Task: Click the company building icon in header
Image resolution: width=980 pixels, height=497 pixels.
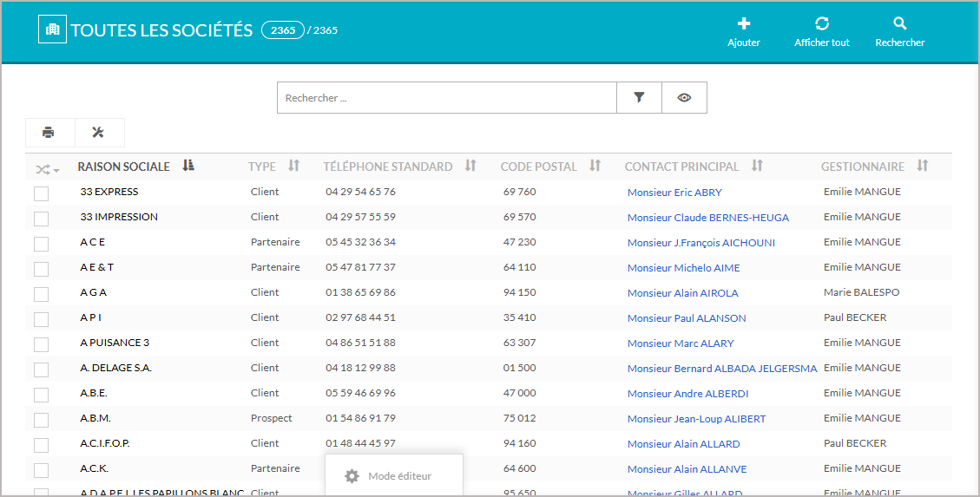Action: (x=52, y=29)
